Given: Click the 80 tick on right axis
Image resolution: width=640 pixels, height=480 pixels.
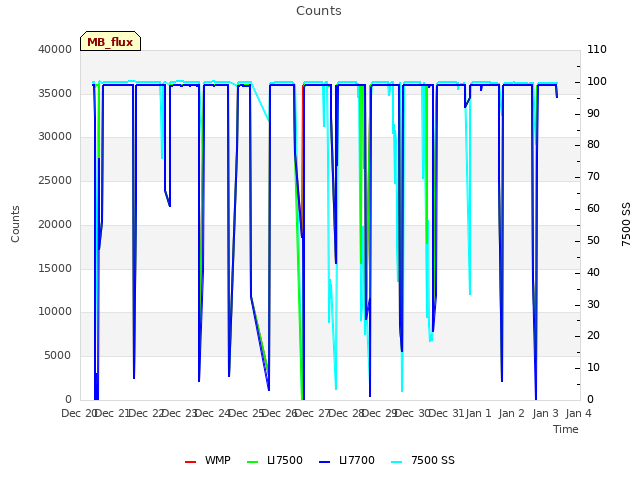Looking at the screenshot, I should point(593,144).
